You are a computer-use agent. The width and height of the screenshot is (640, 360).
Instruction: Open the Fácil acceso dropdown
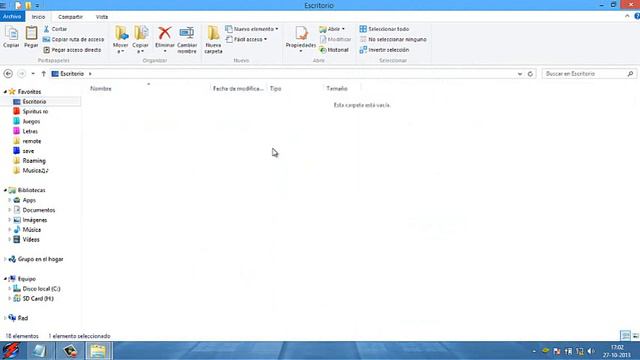point(247,40)
